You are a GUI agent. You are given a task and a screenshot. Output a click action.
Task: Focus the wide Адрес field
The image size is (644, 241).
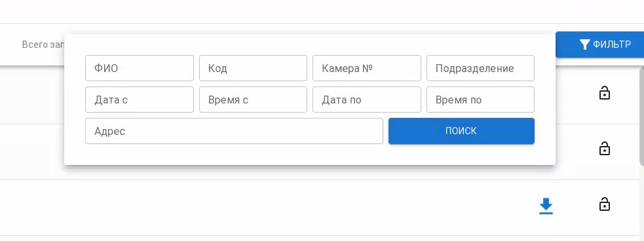(234, 131)
